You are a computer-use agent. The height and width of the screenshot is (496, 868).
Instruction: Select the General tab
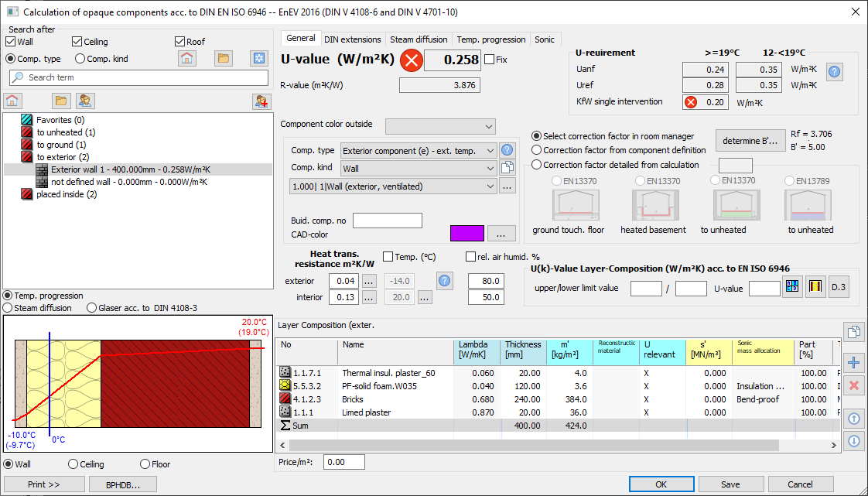point(301,38)
